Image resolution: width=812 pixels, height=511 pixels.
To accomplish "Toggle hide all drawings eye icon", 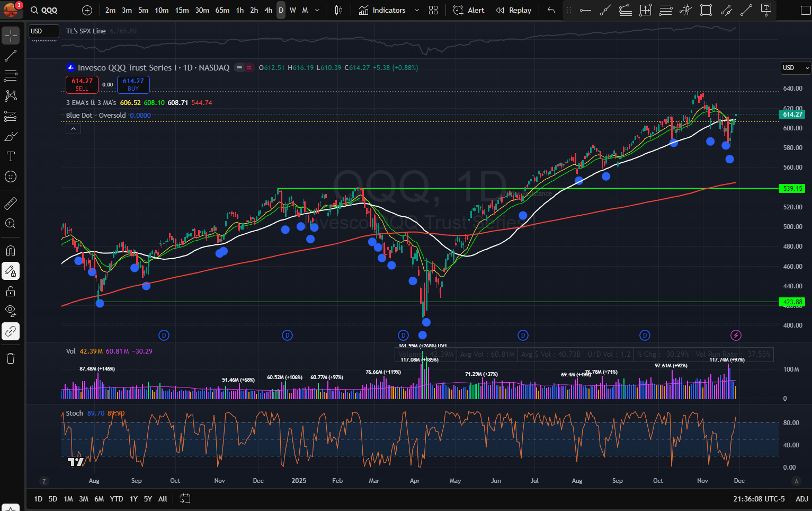I will pos(11,311).
